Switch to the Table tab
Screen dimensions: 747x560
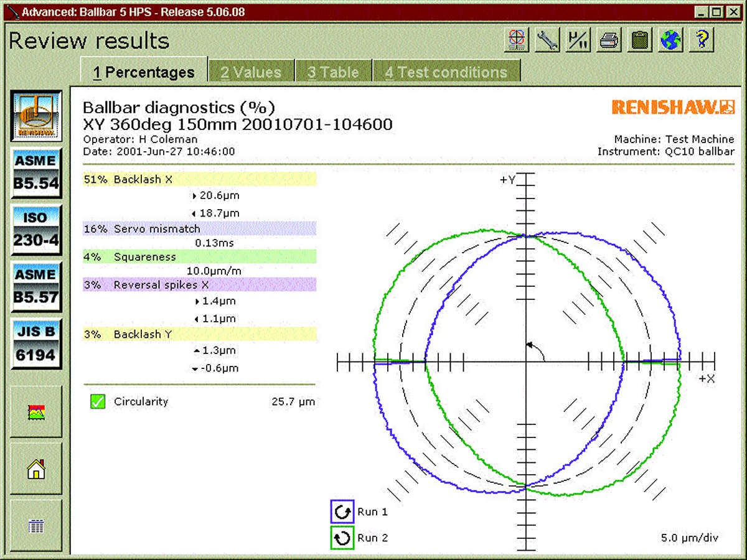pos(333,72)
